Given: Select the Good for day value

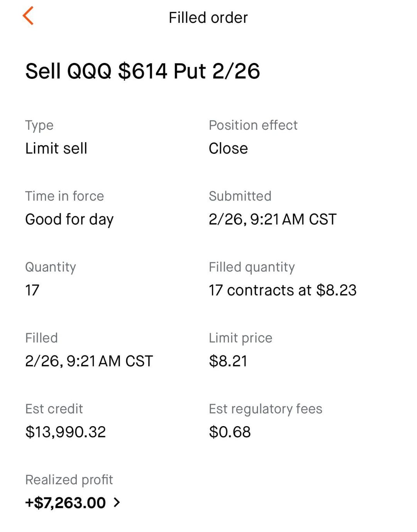Looking at the screenshot, I should [69, 219].
